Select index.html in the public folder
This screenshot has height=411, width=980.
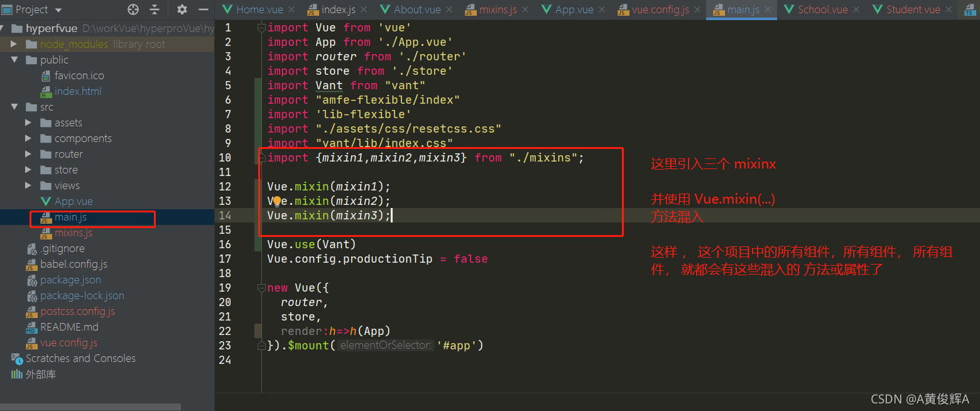pos(77,91)
